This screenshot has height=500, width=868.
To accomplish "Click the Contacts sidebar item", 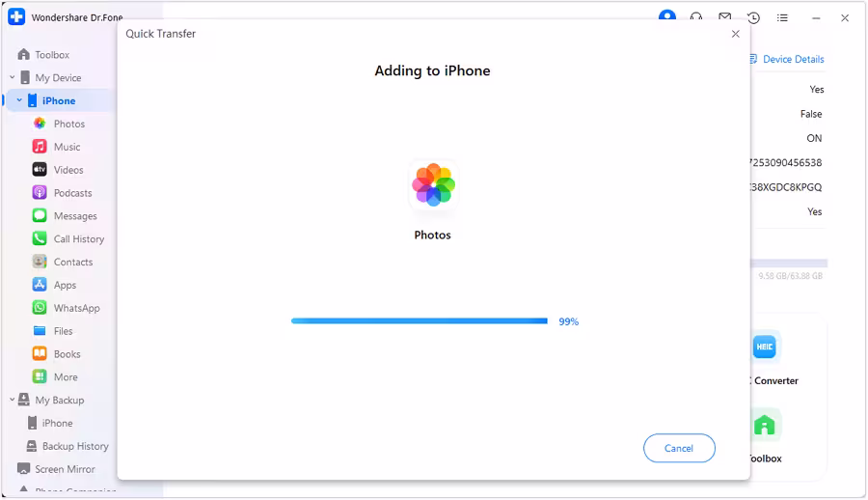I will coord(72,262).
